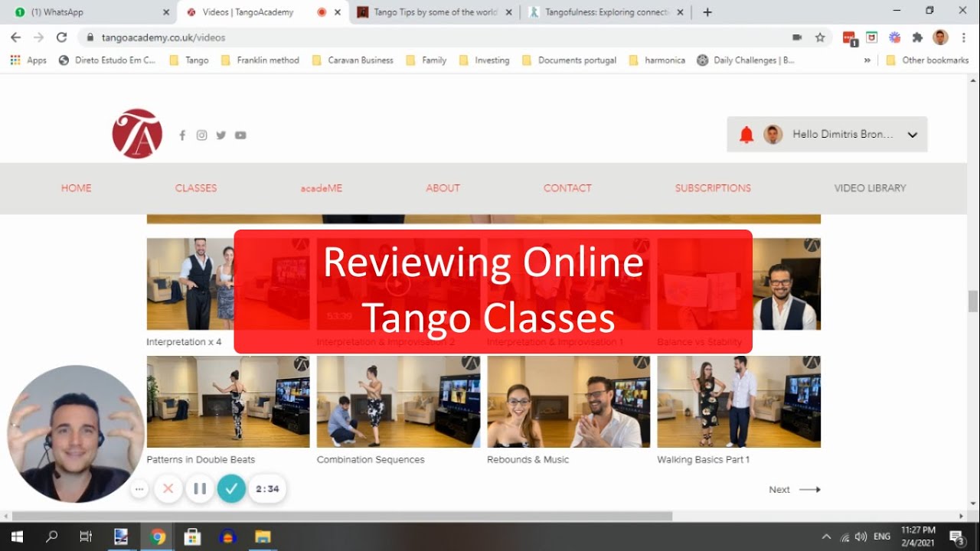Open the Patterns in Double Beats thumbnail
Viewport: 980px width, 551px height.
(228, 402)
